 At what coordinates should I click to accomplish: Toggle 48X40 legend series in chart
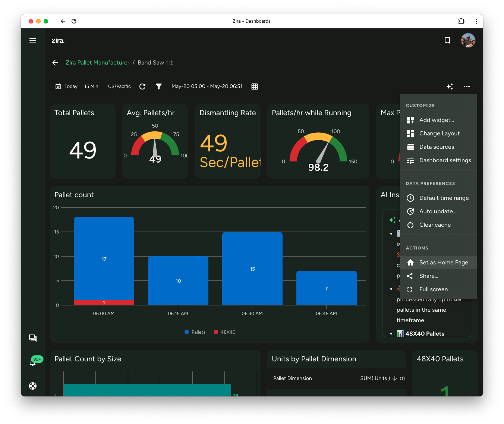[x=224, y=332]
